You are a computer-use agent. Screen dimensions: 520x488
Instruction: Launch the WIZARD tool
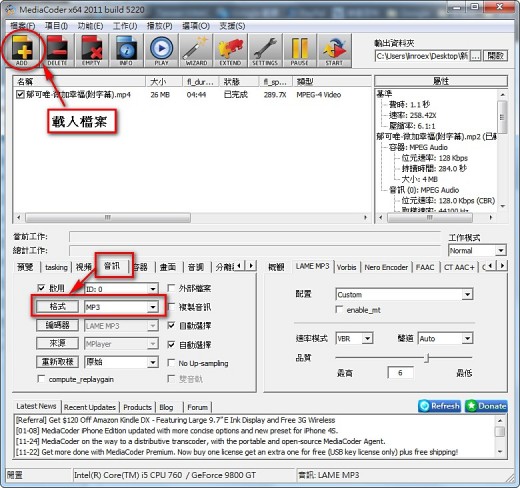tap(196, 50)
